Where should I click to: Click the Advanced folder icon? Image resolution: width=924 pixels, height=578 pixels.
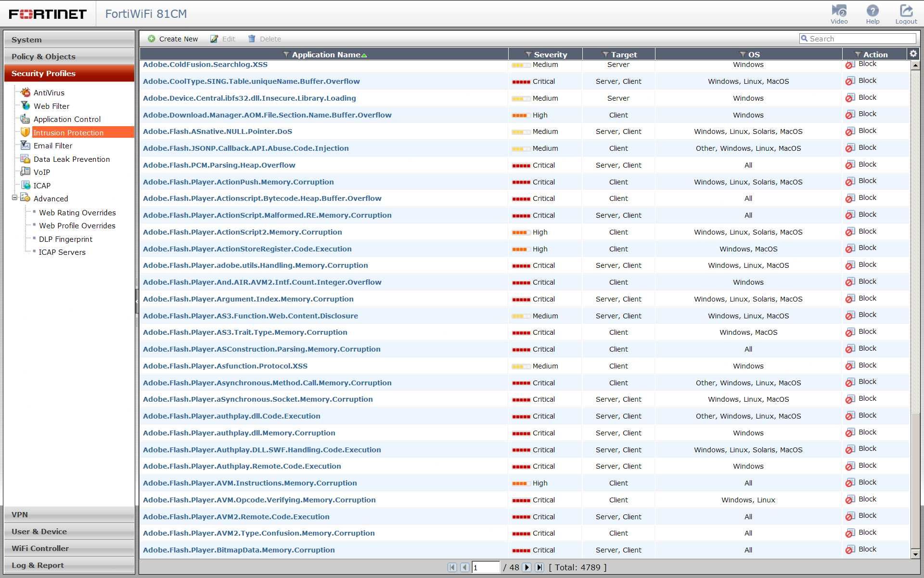coord(26,198)
